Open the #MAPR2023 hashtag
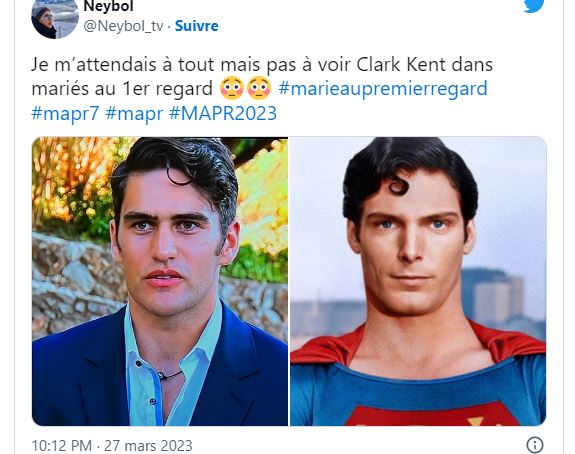 tap(223, 113)
